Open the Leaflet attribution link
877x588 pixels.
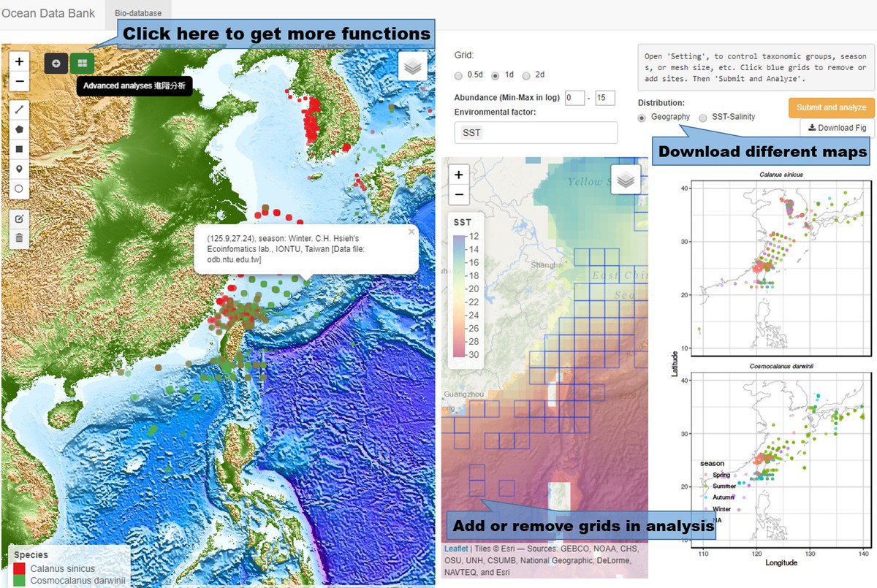[x=456, y=548]
